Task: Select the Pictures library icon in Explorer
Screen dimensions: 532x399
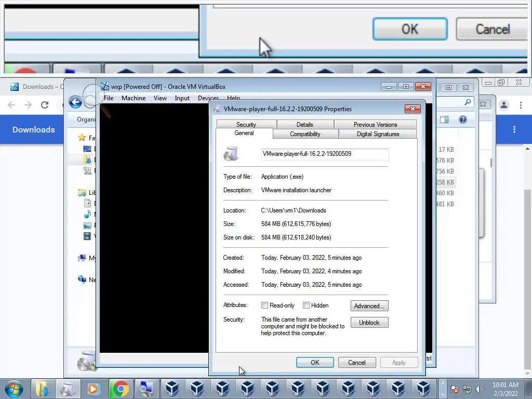Action: click(x=87, y=225)
